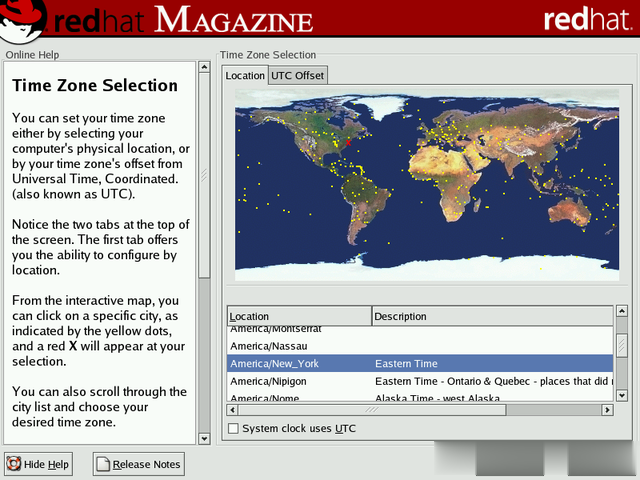The image size is (640, 480).
Task: Click Greenland on the world map
Action: point(380,106)
